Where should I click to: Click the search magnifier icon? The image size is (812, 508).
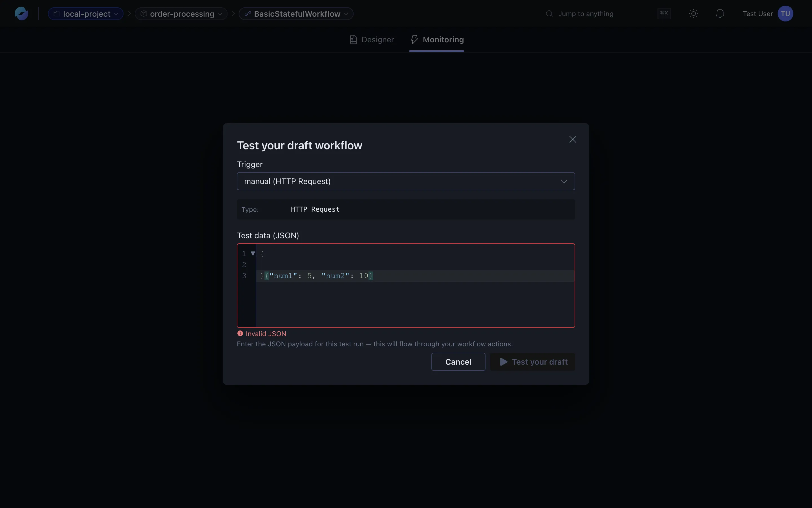coord(549,14)
